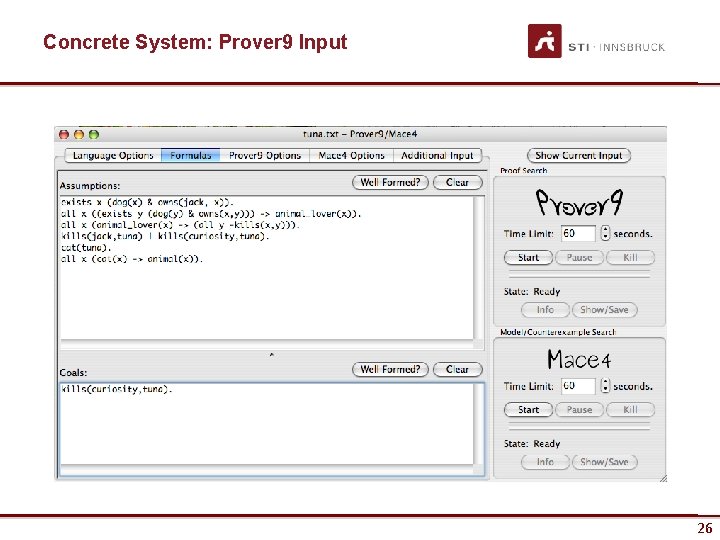Click the window resize grip corner
Viewport: 720px width, 540px height.
663,478
